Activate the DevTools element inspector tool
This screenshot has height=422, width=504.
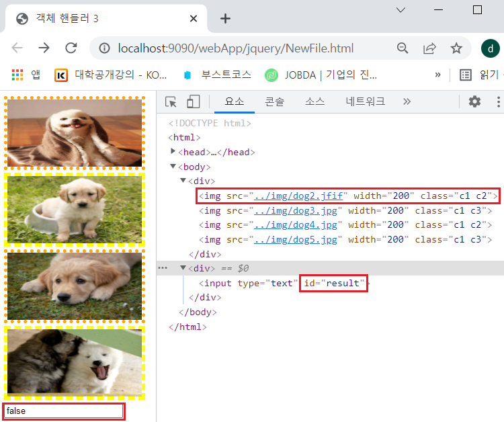pos(171,102)
